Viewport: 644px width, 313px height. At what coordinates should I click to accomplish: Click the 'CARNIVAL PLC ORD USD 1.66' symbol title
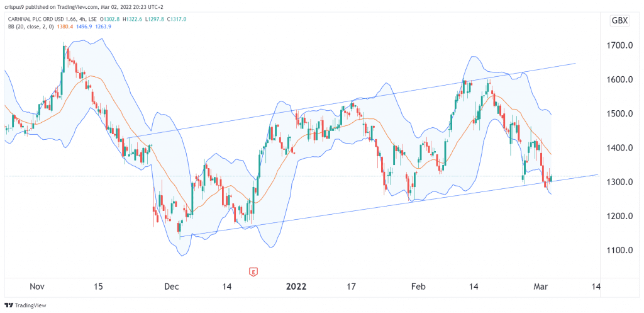42,20
